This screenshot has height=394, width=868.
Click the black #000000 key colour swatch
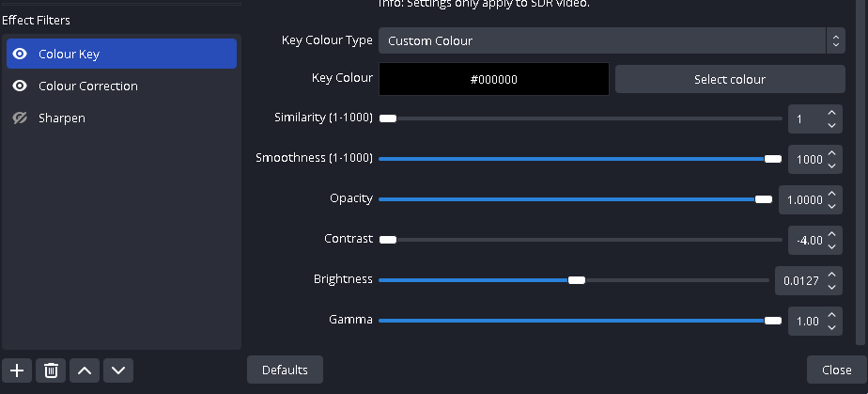[494, 79]
